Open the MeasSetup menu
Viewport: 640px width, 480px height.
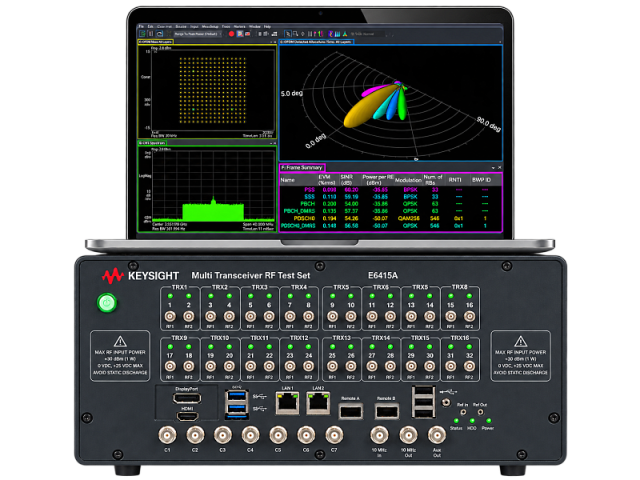click(x=210, y=26)
